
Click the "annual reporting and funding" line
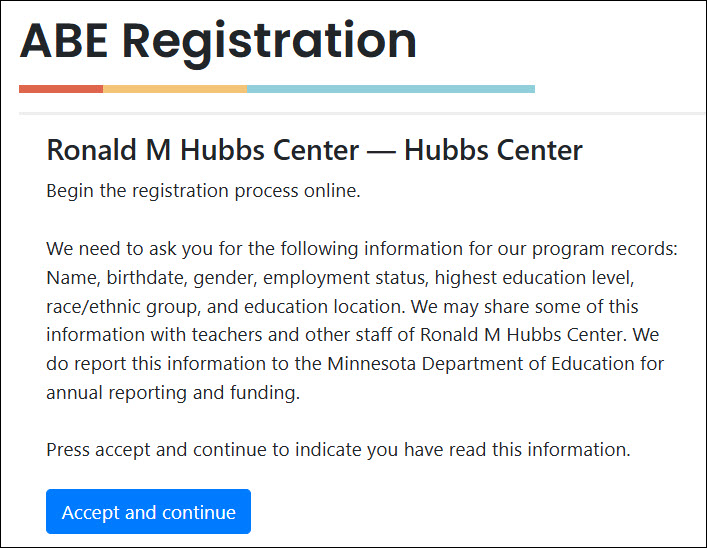tap(172, 393)
